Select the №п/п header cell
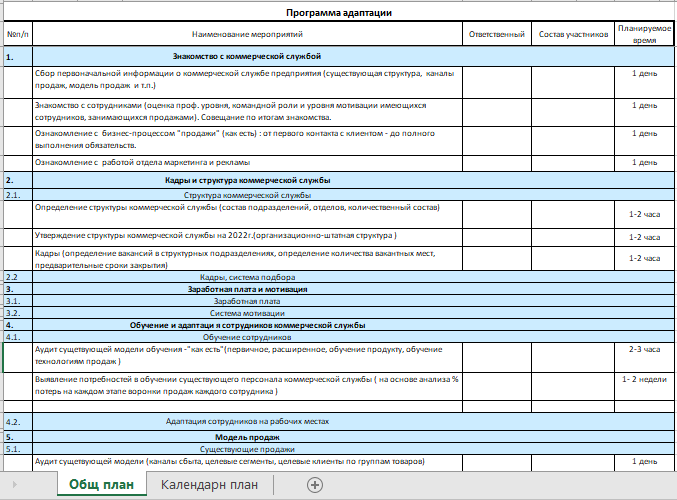The image size is (677, 500). [17, 34]
